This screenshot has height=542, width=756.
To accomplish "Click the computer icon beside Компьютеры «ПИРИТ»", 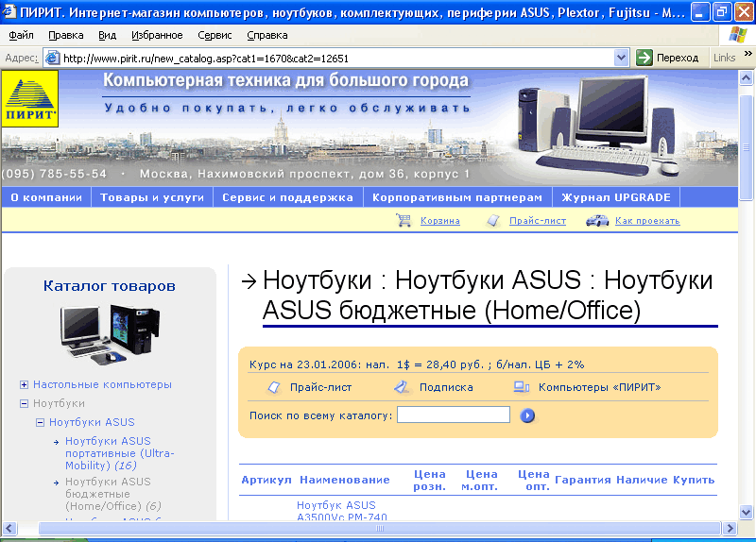I will point(522,387).
